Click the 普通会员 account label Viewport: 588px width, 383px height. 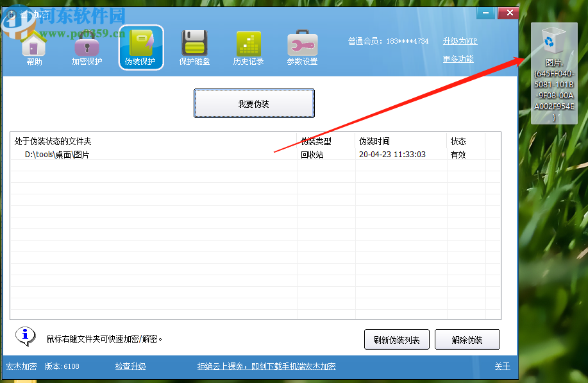click(388, 41)
